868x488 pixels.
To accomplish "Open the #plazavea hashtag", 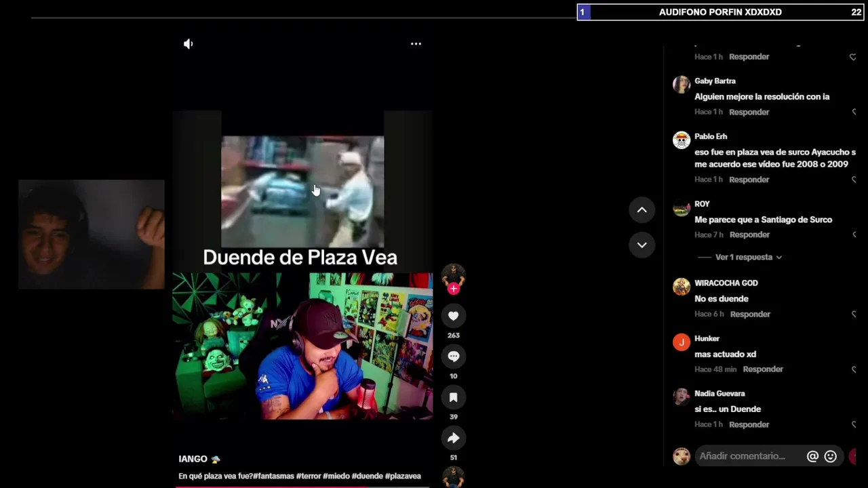I will tap(403, 476).
